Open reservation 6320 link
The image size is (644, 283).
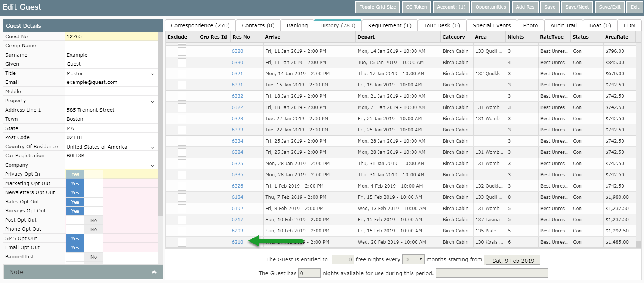coord(237,51)
